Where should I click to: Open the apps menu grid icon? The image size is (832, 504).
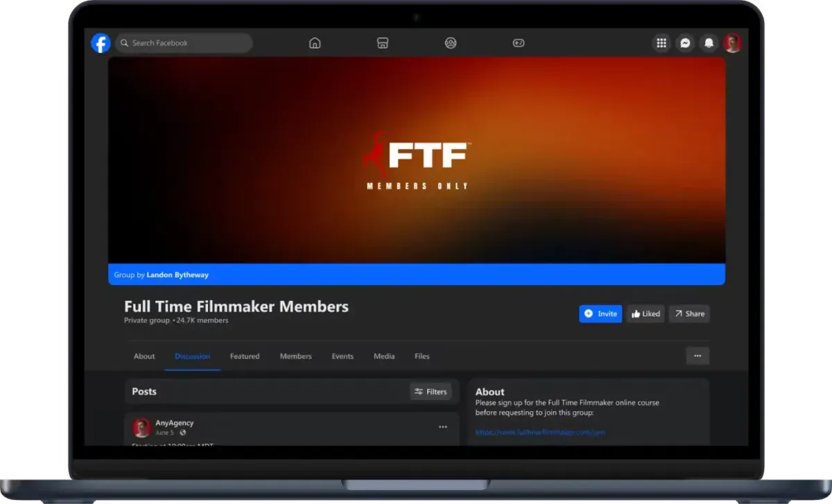coord(661,43)
